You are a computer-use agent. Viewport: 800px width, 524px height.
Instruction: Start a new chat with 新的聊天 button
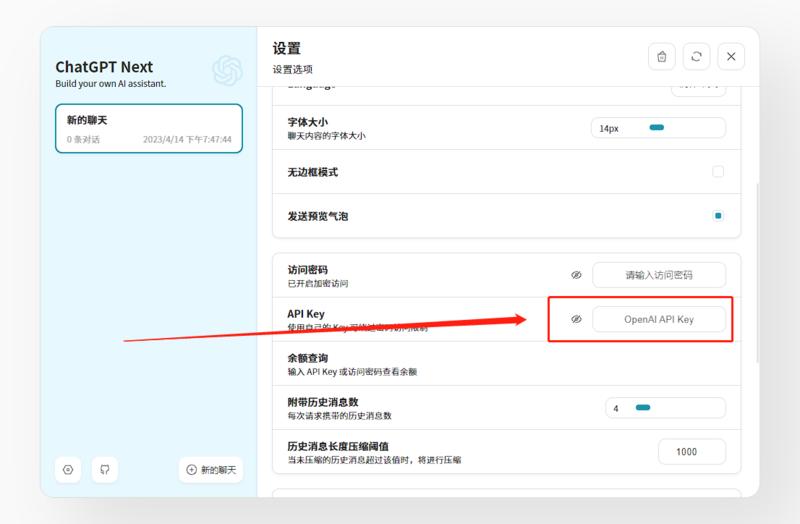tap(211, 469)
